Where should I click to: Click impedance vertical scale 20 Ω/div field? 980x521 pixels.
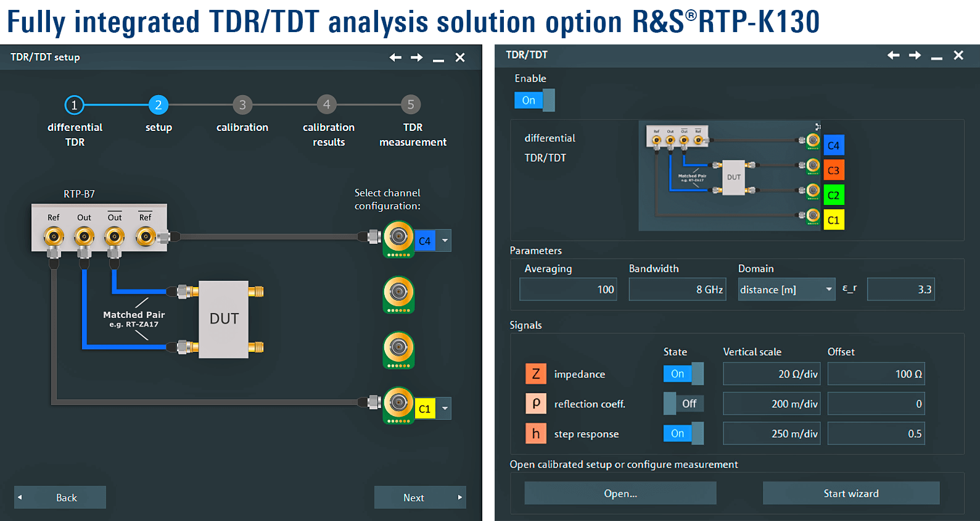point(772,374)
